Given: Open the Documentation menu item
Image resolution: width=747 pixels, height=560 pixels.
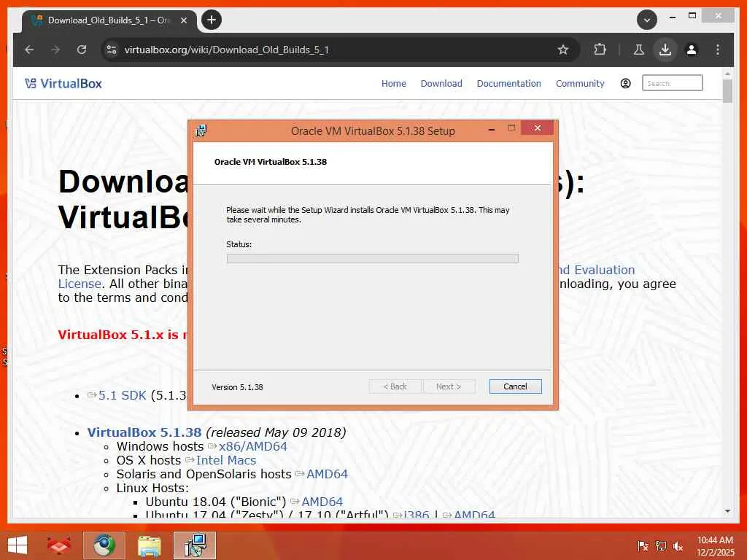Looking at the screenshot, I should pos(508,83).
